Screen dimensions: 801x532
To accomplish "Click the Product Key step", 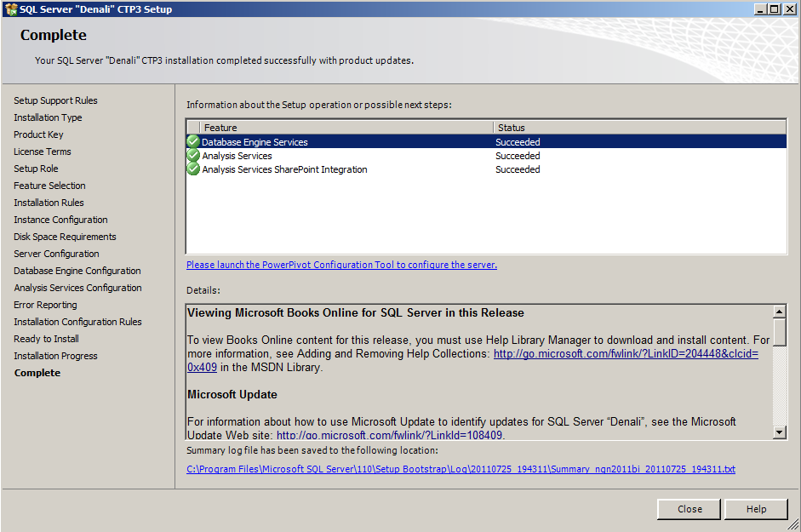I will coord(38,134).
